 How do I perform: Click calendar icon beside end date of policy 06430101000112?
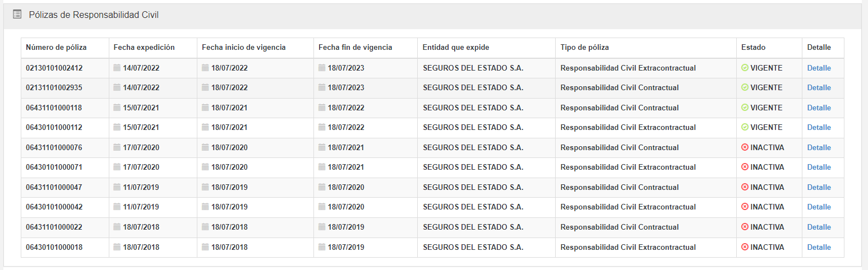coord(322,127)
